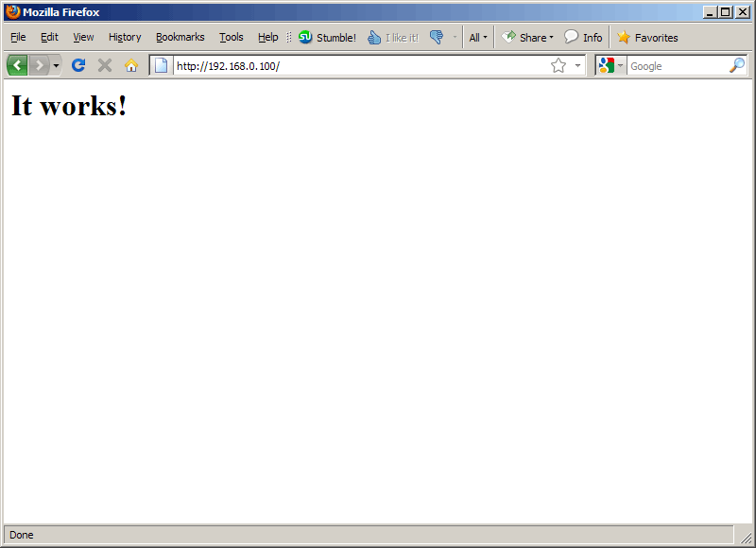The image size is (756, 548).
Task: Open the search engine selector dropdown arrow
Action: pos(620,65)
